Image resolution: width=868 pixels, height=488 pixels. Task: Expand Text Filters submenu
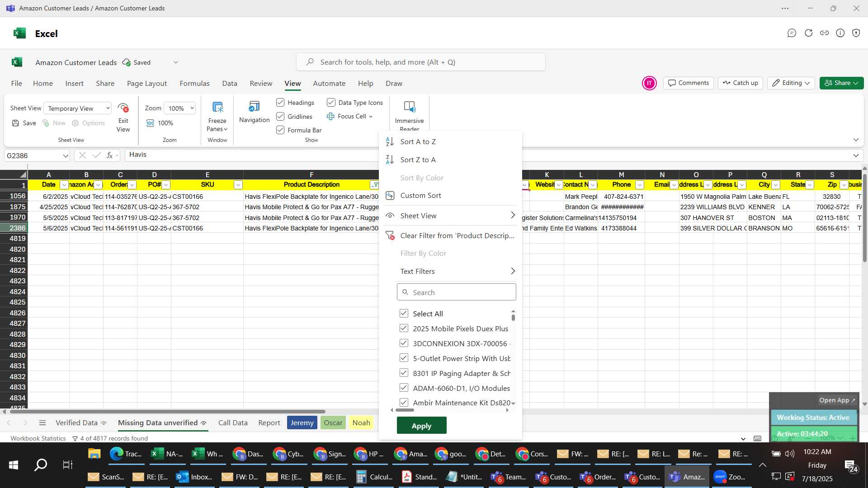[x=513, y=271]
